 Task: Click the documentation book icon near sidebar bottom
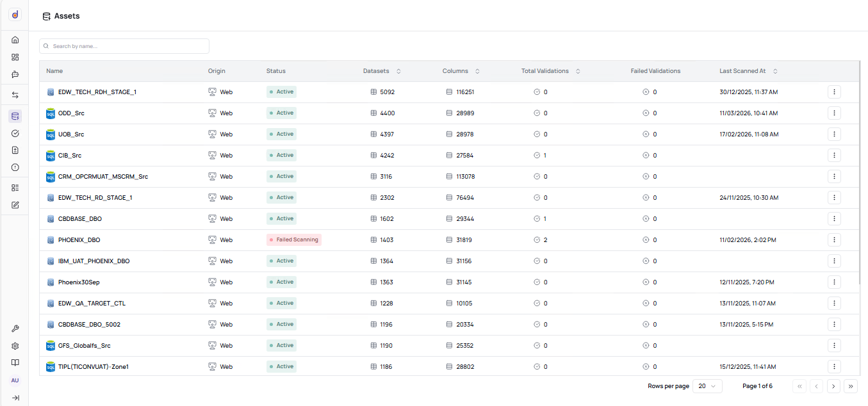(15, 362)
